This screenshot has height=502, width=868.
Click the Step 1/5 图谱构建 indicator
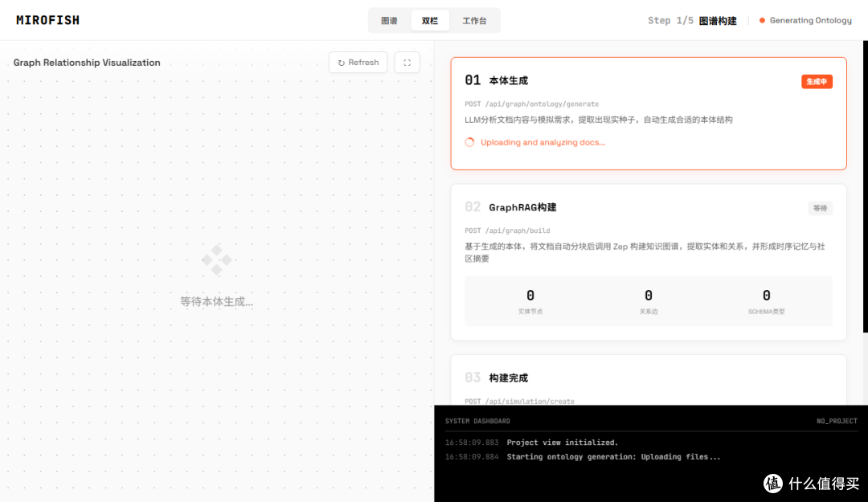pyautogui.click(x=692, y=20)
